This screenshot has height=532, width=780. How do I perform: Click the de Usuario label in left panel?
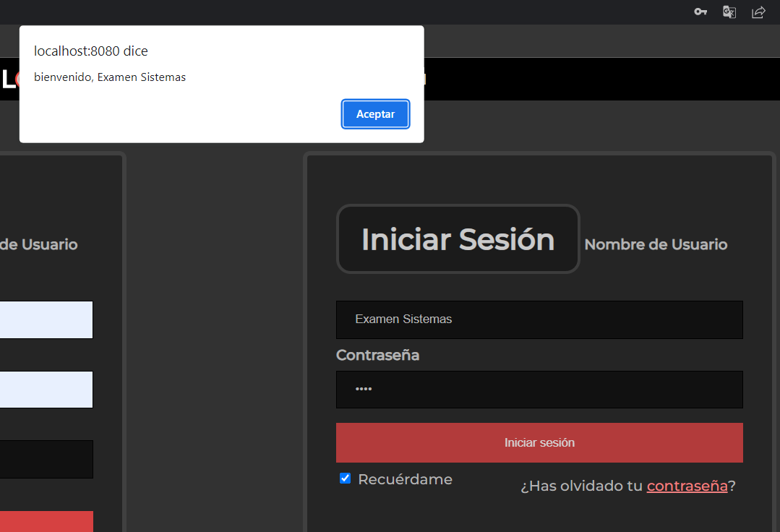pos(38,244)
